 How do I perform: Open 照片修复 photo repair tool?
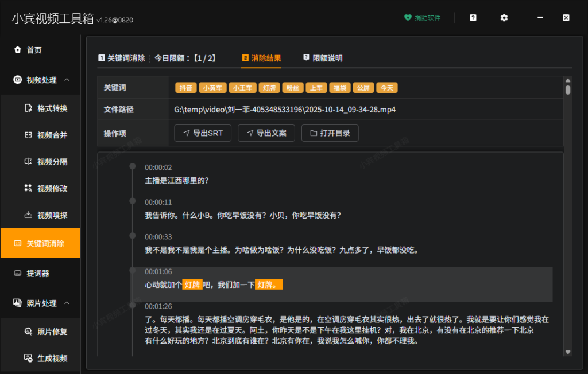tap(52, 332)
